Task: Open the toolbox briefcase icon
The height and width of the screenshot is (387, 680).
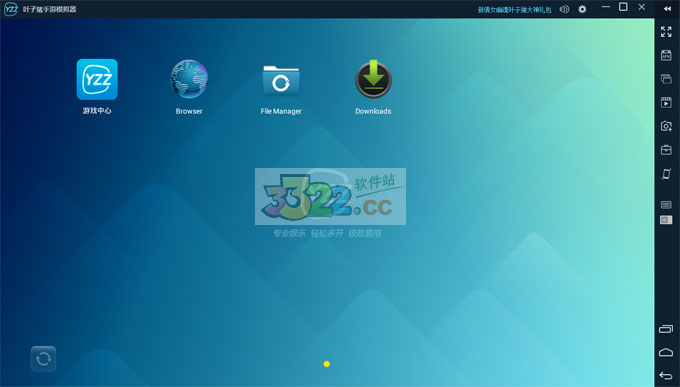Action: click(666, 150)
